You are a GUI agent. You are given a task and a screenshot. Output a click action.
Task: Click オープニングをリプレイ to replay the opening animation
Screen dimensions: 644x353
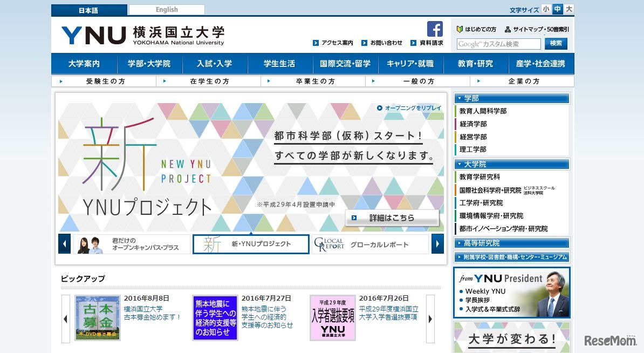407,107
